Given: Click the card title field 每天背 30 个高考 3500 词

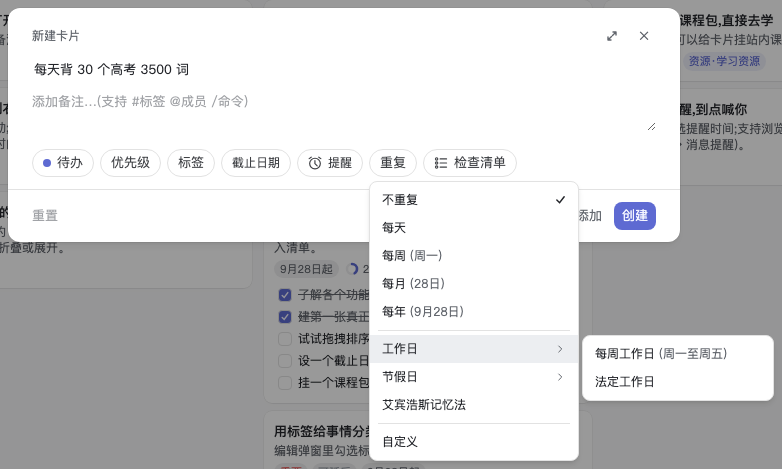Looking at the screenshot, I should 344,69.
